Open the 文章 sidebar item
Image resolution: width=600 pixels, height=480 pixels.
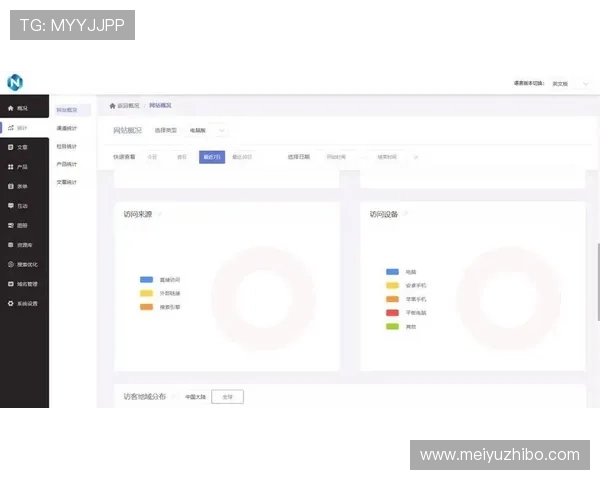(24, 147)
